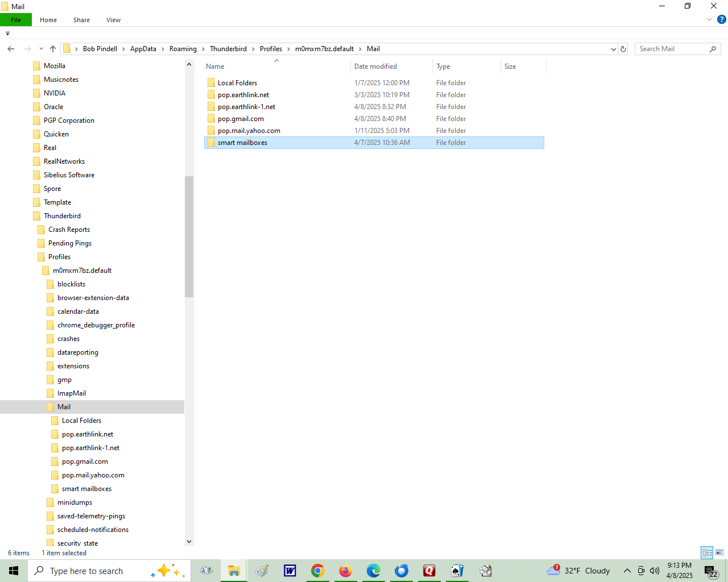Open Windows Start menu
Viewport: 728px width, 582px height.
pos(14,571)
